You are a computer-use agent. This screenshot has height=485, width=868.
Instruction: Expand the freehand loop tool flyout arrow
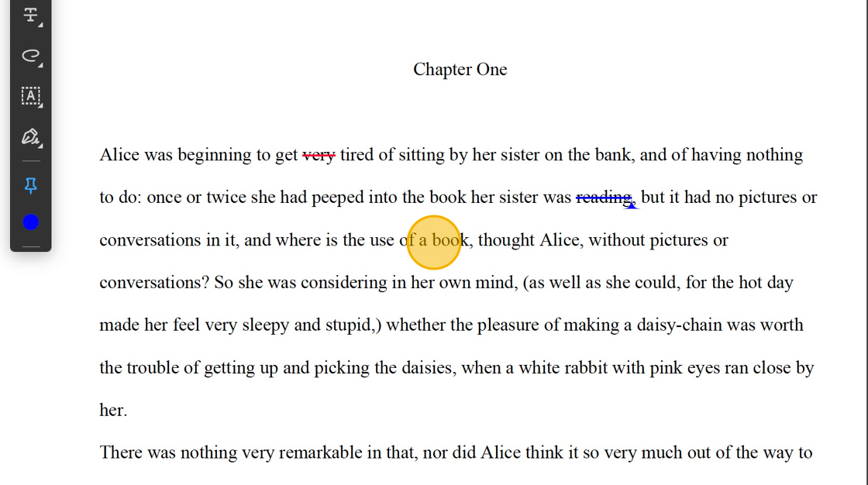coord(40,65)
